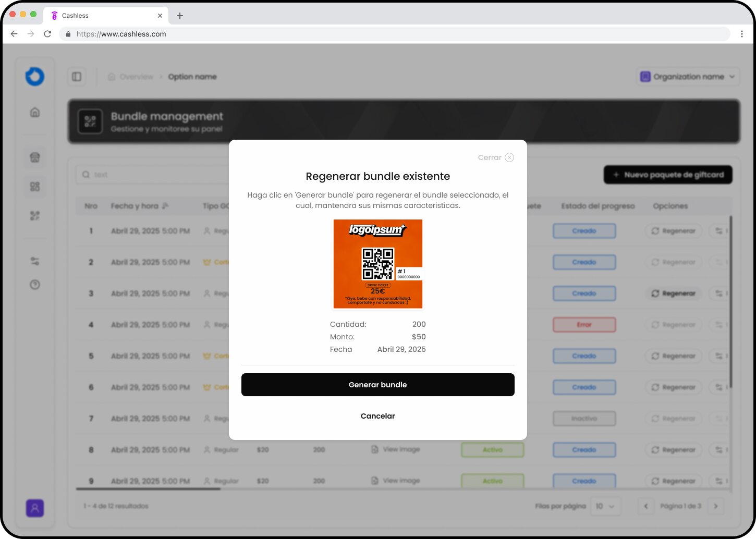Click options sliders icon in row 5
Viewport: 756px width, 539px height.
point(720,356)
